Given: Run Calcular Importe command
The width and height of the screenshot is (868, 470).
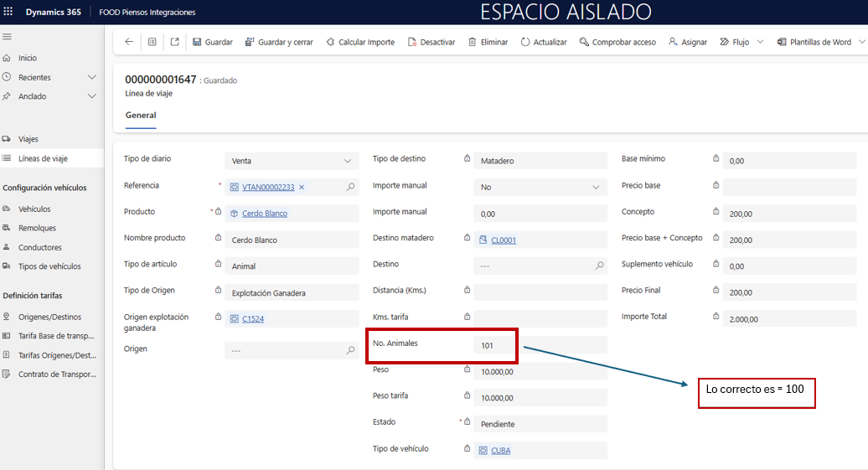Looking at the screenshot, I should click(359, 42).
